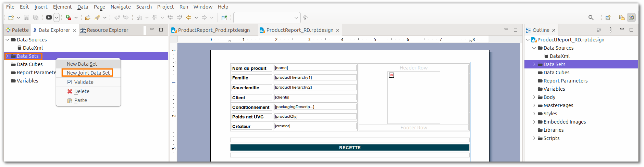This screenshot has width=644, height=167.
Task: Click the Save All toolbar icon
Action: (x=36, y=17)
